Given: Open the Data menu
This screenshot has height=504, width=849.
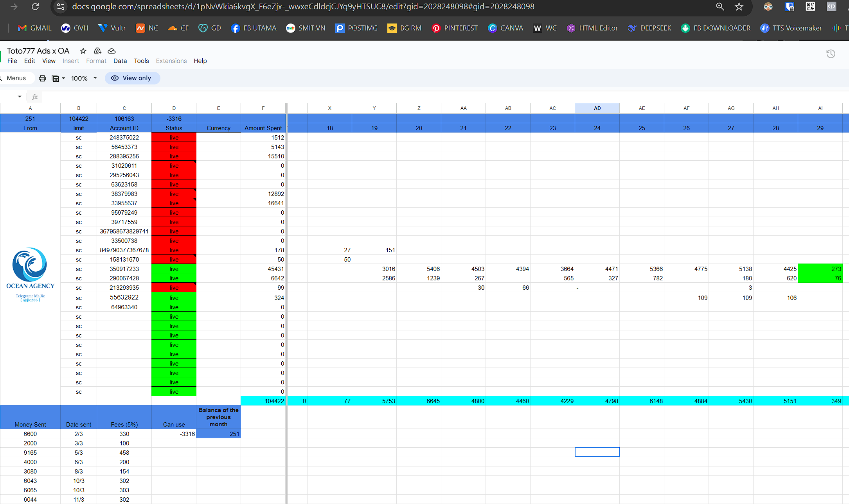Looking at the screenshot, I should point(120,61).
